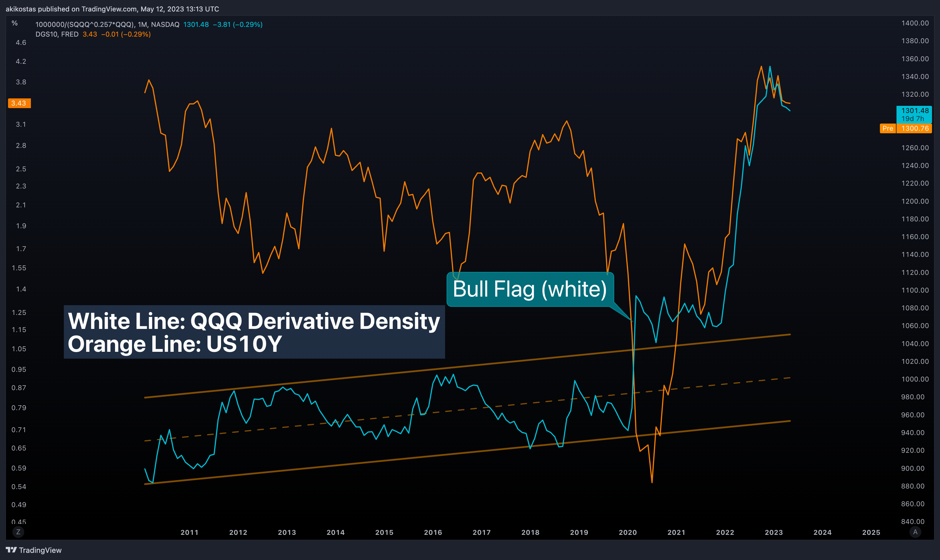Click the DGS10, FRED legend entry

pyautogui.click(x=57, y=34)
